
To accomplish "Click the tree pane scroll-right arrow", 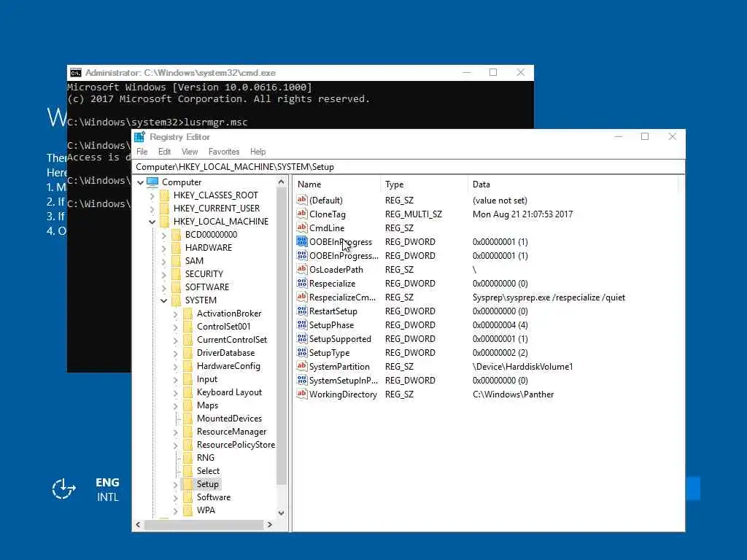I will coord(270,524).
